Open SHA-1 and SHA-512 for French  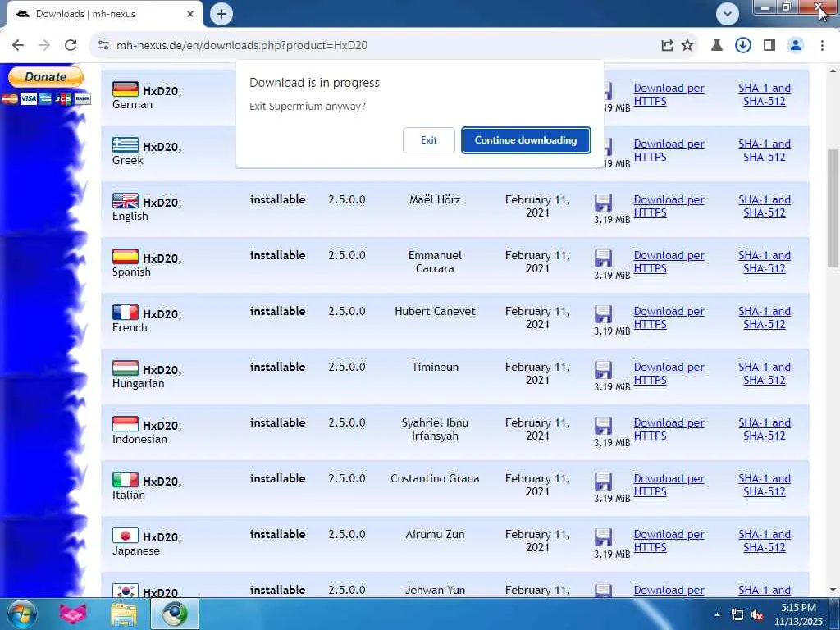[x=765, y=317]
